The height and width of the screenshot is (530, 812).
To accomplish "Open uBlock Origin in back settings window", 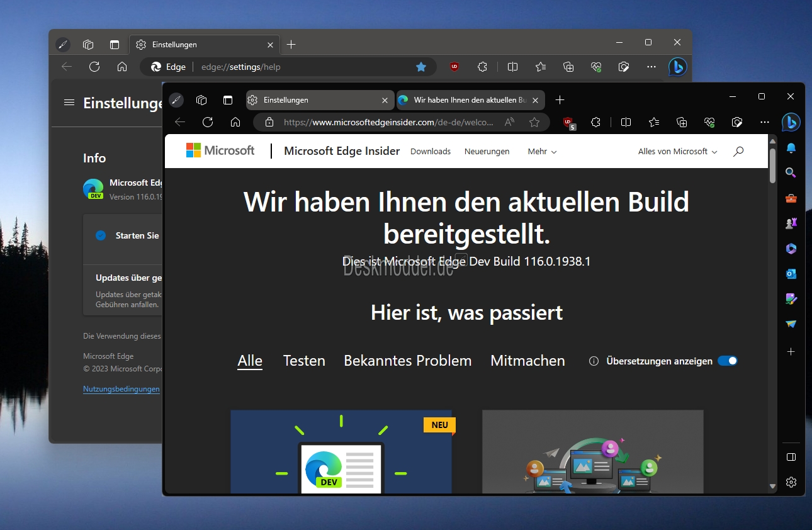I will [454, 67].
